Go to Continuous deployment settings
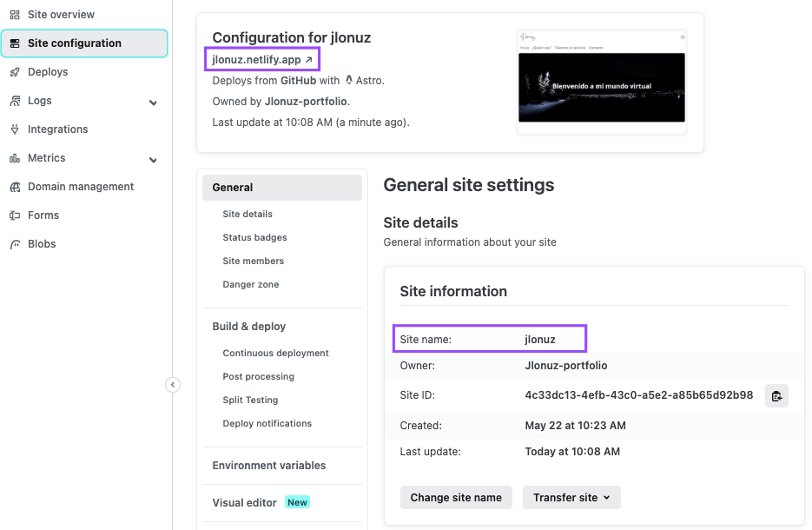Screen dimensions: 812x530 [x=275, y=354]
